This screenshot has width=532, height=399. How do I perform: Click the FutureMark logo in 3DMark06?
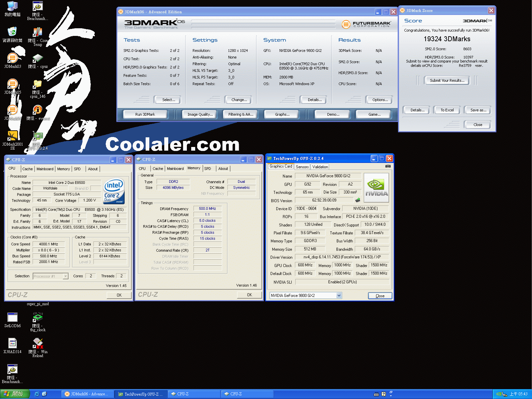point(366,24)
